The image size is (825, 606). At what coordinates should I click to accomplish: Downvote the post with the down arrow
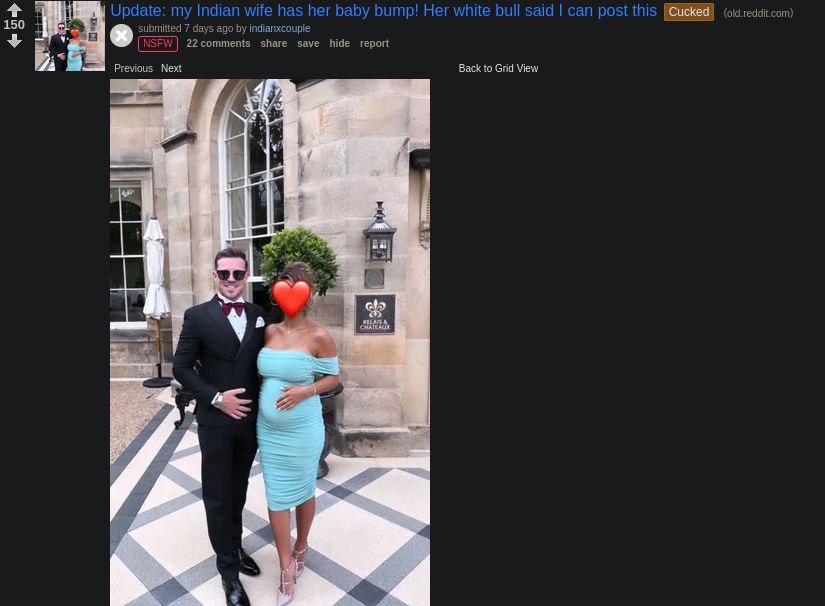[14, 41]
